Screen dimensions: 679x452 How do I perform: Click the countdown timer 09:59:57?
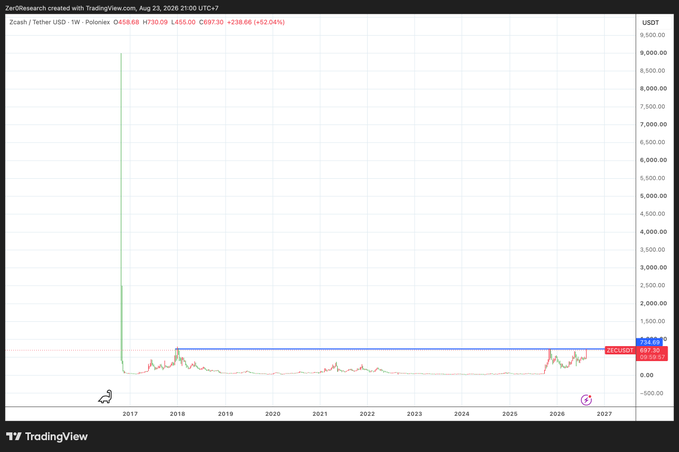click(652, 357)
